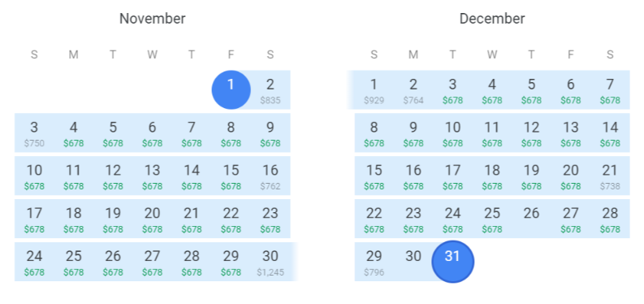This screenshot has width=644, height=304.
Task: Select December 30 date
Action: coord(413,262)
